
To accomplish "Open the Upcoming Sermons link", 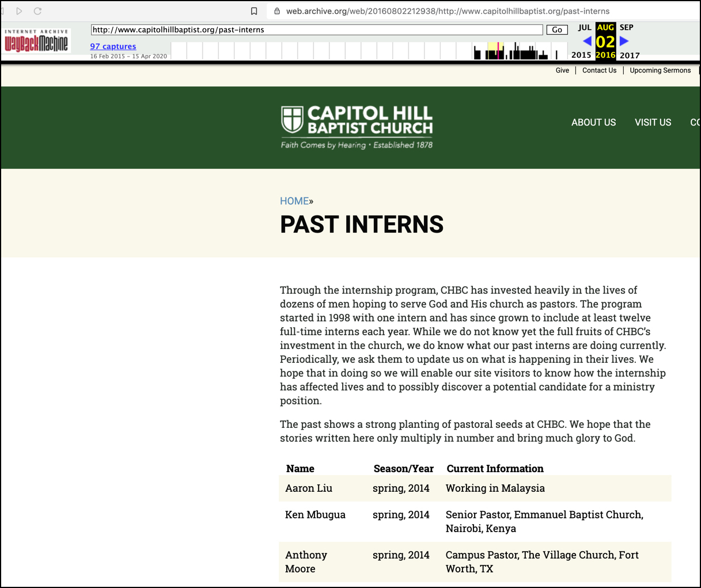I will [660, 70].
